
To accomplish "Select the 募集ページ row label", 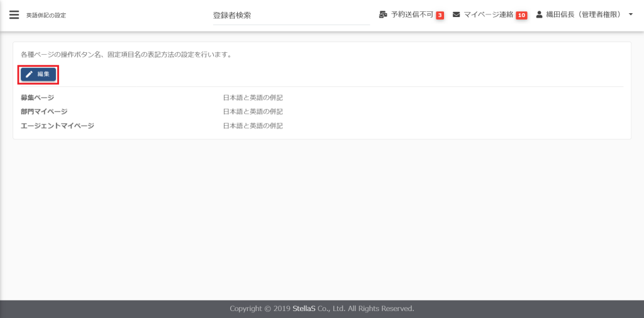I will (37, 98).
